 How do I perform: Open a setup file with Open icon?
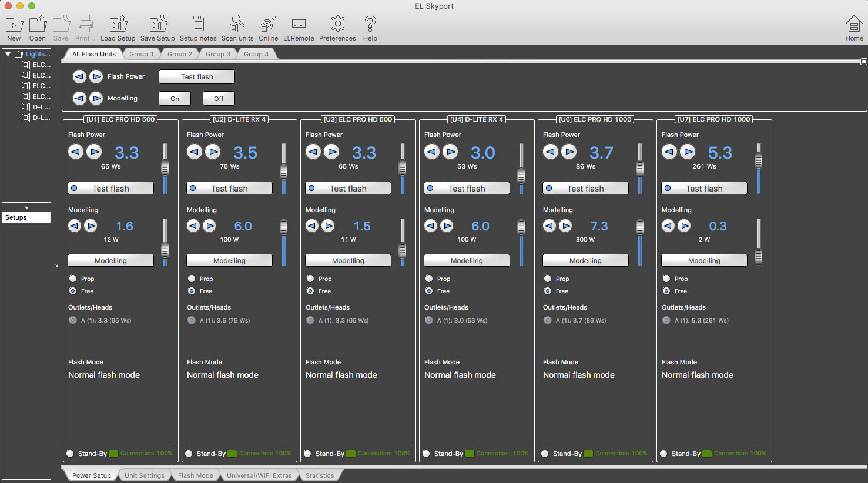point(38,24)
